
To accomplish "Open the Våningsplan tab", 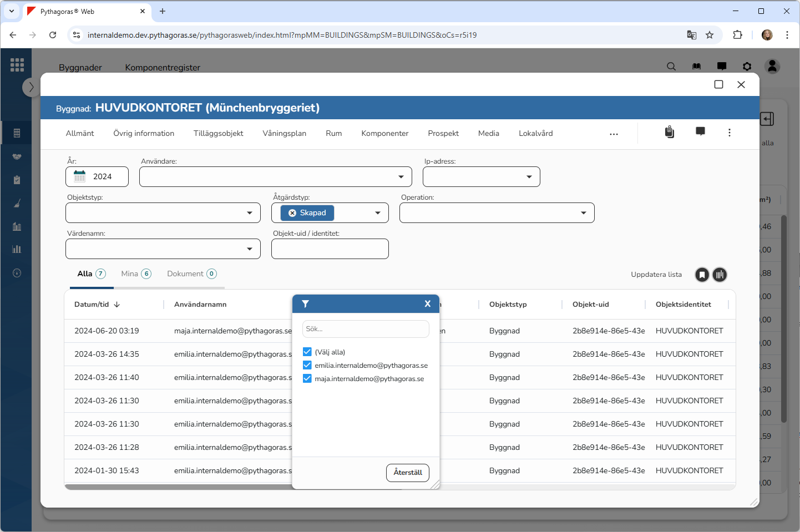I will 284,133.
